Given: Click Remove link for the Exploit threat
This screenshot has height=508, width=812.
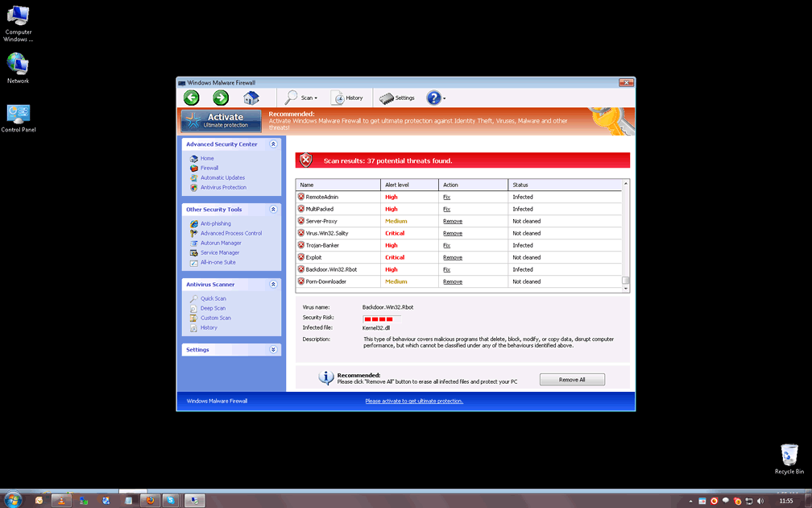Looking at the screenshot, I should pos(452,257).
